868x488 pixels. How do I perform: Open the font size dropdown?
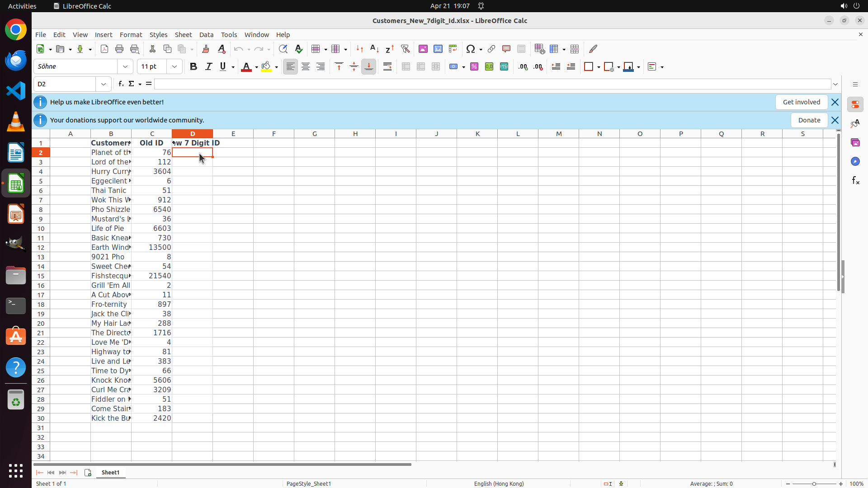point(175,66)
